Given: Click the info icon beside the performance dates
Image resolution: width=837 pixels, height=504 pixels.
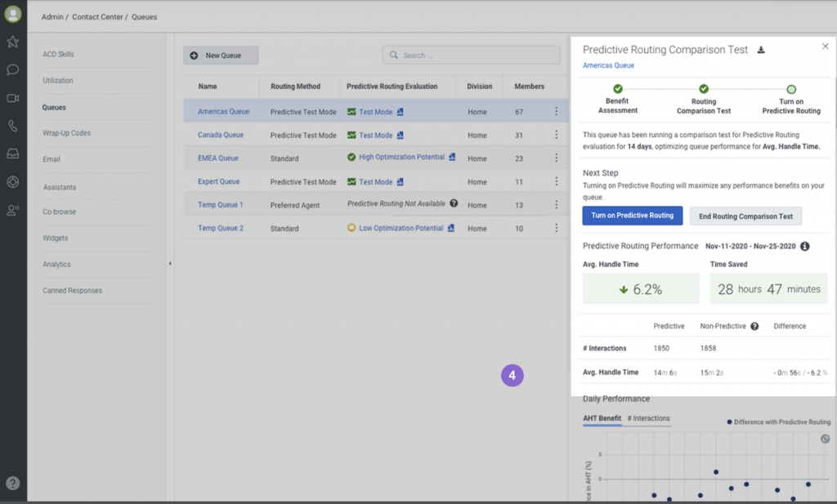Looking at the screenshot, I should pos(804,246).
